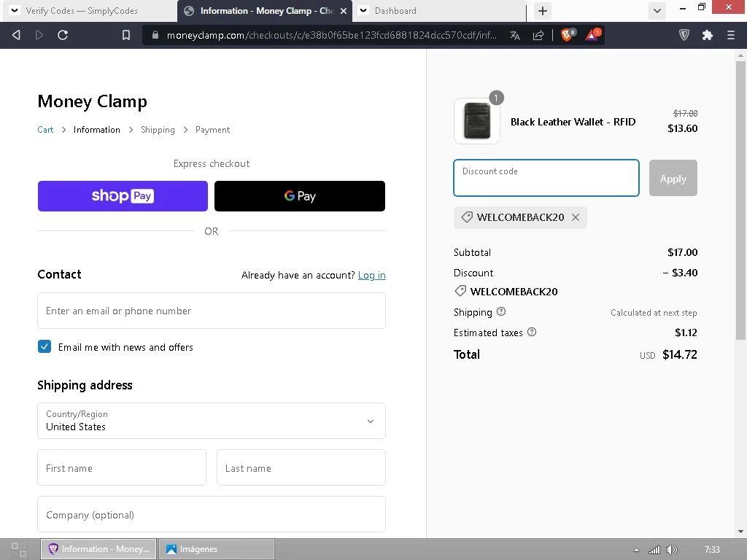Screen dimensions: 747x560
Task: Switch to the Verify Codes — SimplyCodes tab
Action: 90,10
